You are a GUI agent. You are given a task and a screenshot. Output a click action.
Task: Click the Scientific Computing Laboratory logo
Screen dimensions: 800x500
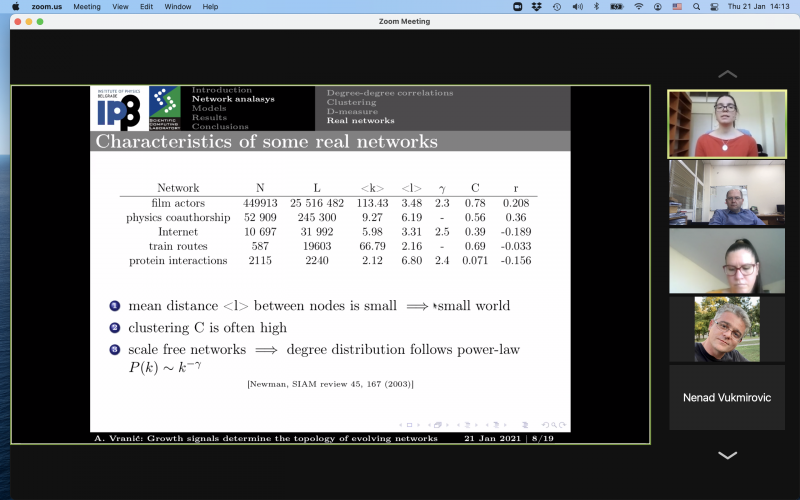coord(164,108)
